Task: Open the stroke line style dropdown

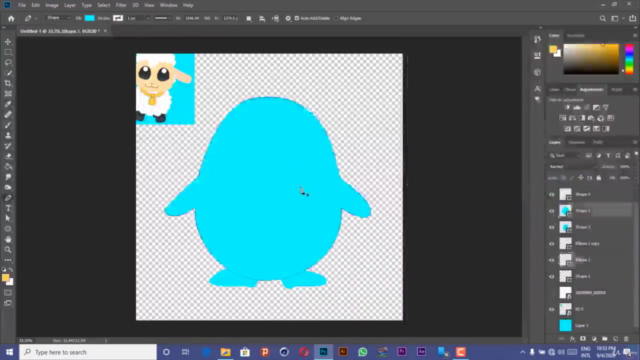Action: coord(162,18)
